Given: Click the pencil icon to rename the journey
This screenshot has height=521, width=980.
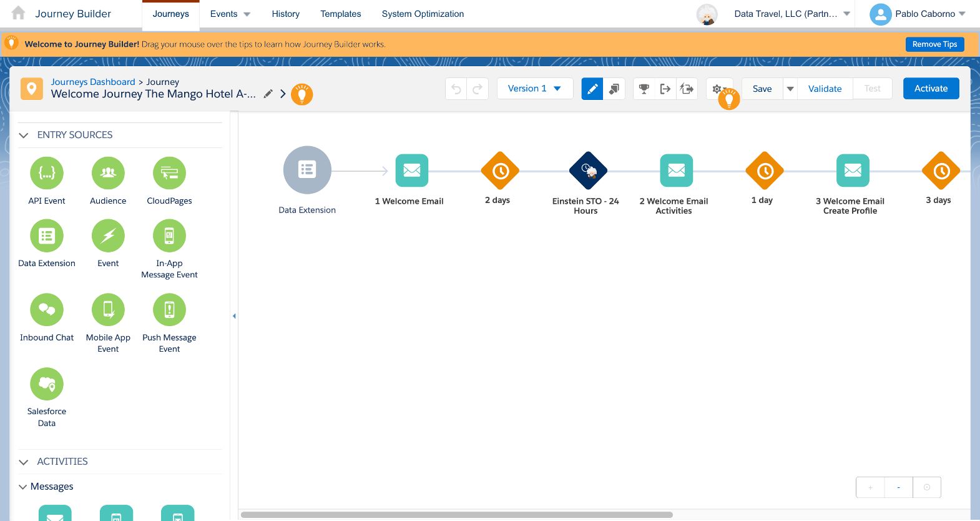Looking at the screenshot, I should pyautogui.click(x=268, y=94).
